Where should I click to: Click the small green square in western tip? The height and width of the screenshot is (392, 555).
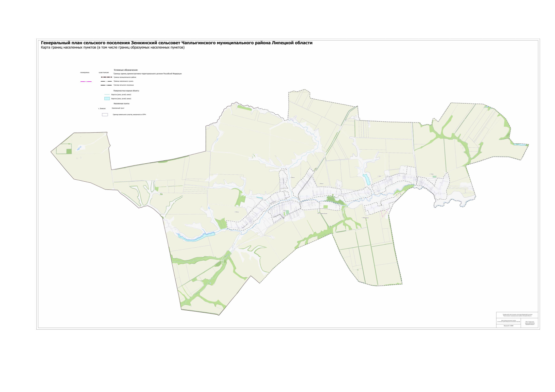(69, 151)
